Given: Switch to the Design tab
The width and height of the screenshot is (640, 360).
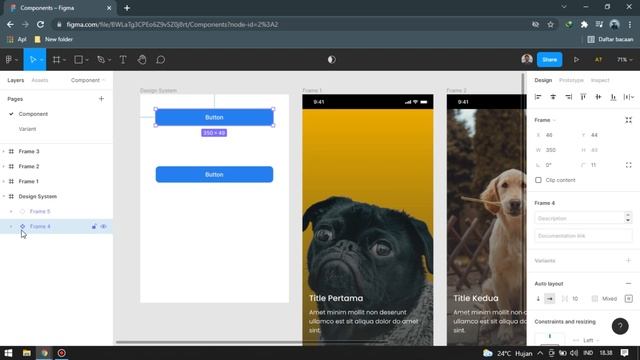Looking at the screenshot, I should tap(543, 80).
